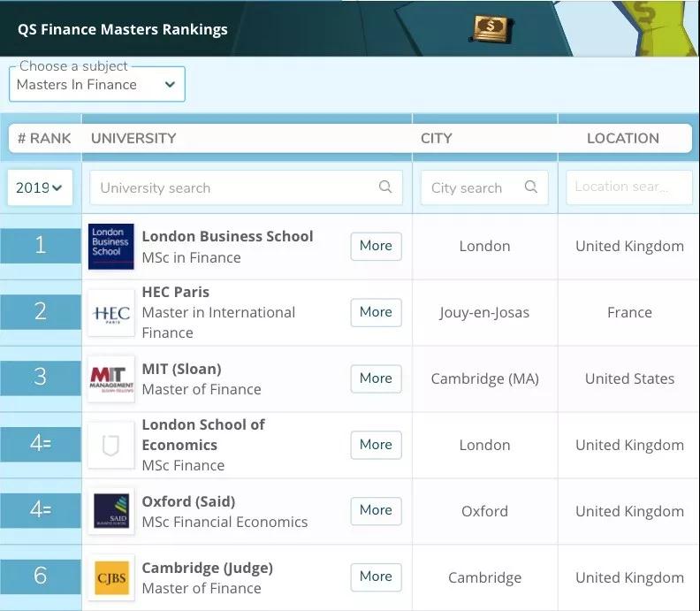Click More for London Business School
This screenshot has height=611, width=700.
(x=376, y=246)
